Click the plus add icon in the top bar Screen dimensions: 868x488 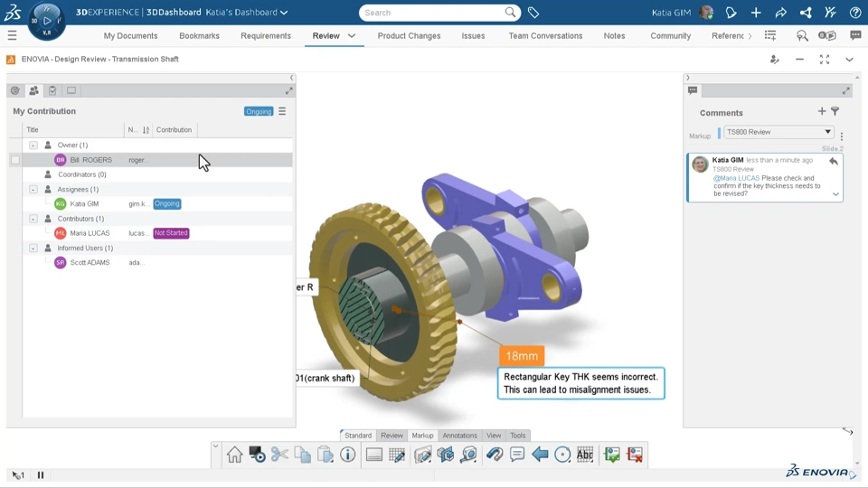[x=756, y=12]
